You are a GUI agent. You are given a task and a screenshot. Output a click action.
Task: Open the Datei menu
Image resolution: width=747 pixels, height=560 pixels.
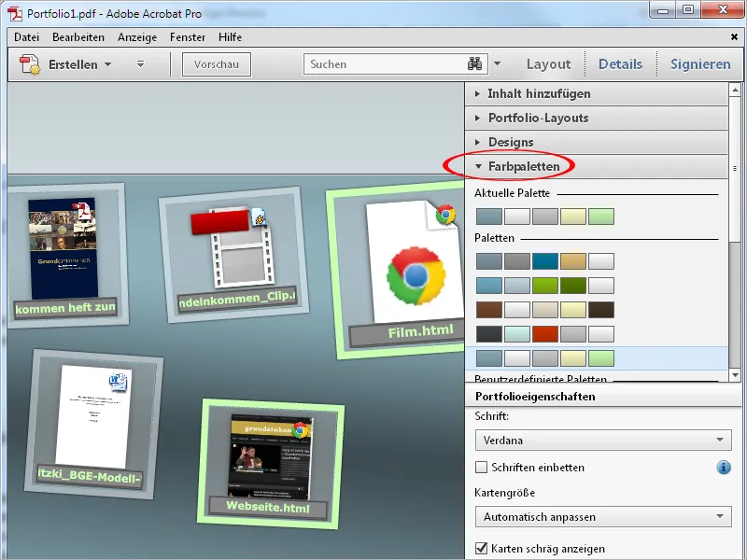pos(27,37)
